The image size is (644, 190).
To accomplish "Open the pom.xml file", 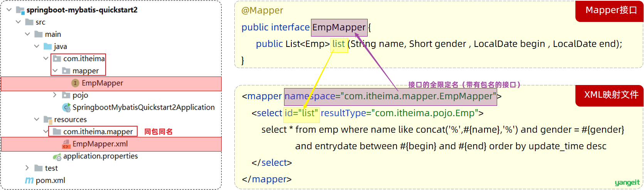I will [50, 180].
